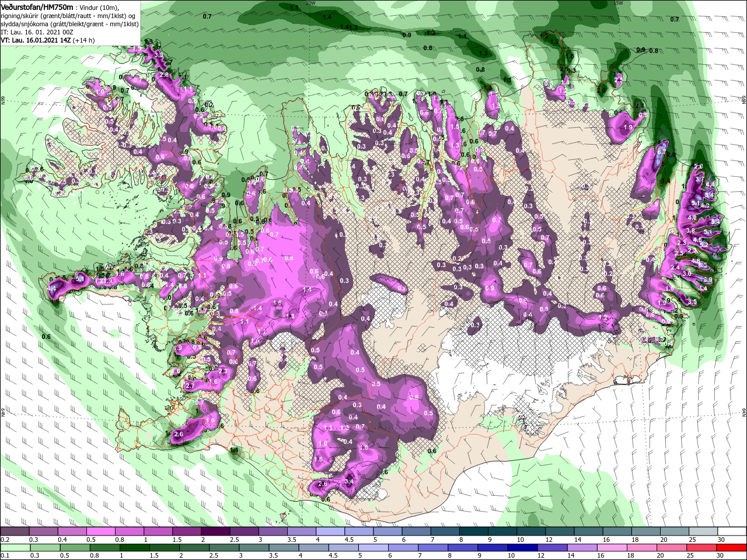The height and width of the screenshot is (560, 747).
Task: Click the dark teal 8 swatch in top legend row
Action: [474, 531]
